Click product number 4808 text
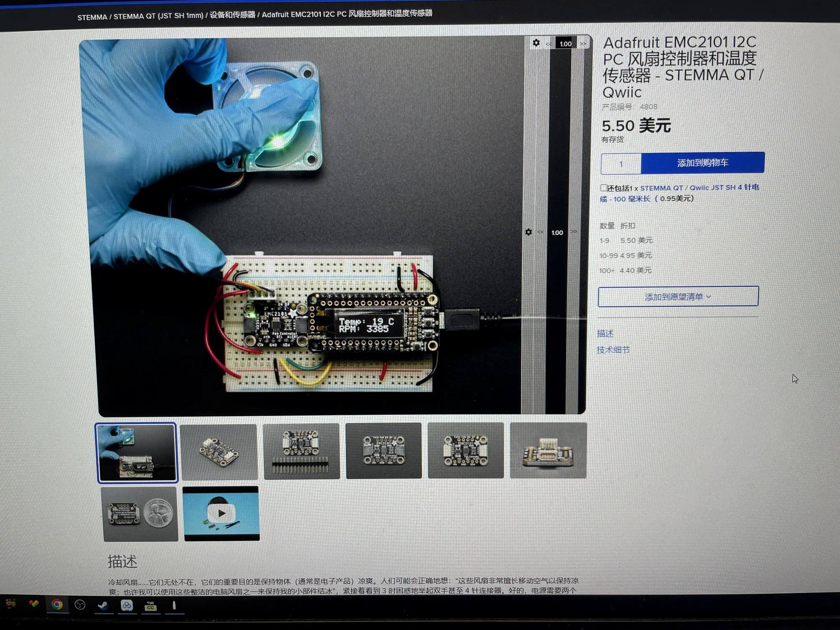 click(630, 107)
